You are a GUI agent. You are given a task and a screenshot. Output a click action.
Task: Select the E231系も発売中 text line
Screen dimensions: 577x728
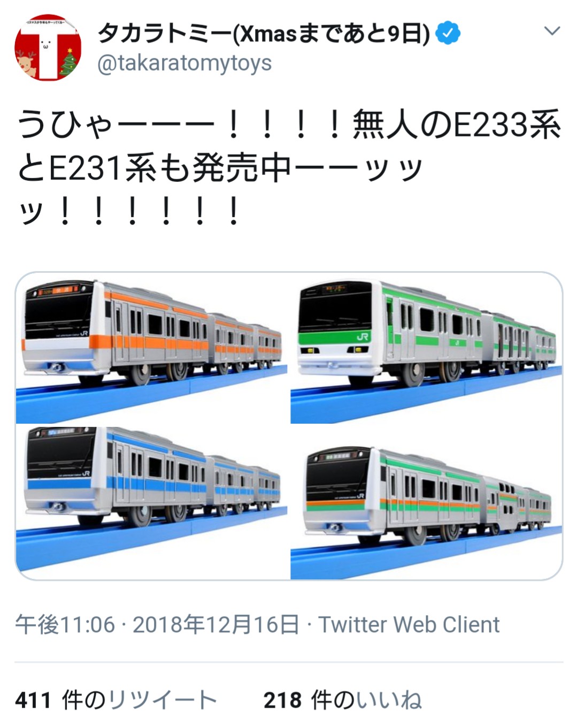tap(219, 169)
